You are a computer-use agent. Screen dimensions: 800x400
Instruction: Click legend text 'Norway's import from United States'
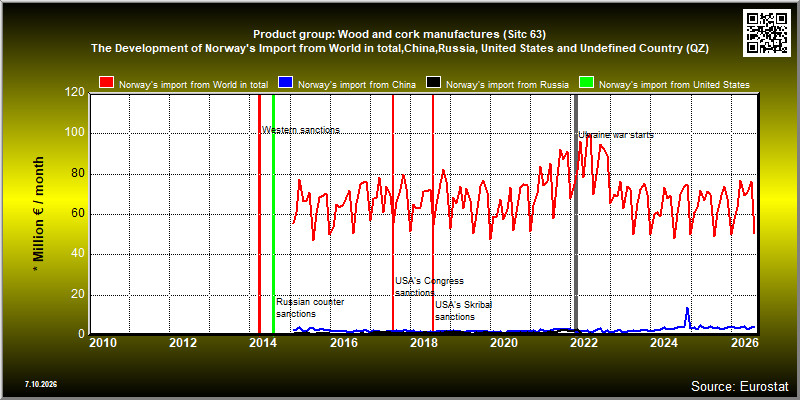click(674, 85)
